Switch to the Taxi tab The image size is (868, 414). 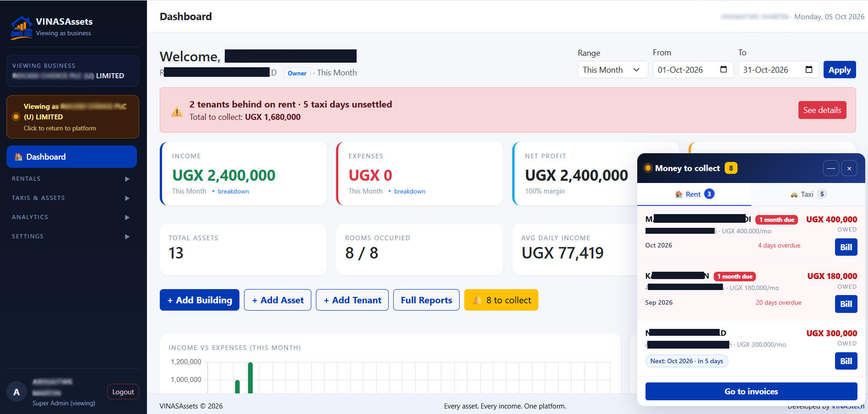[808, 194]
